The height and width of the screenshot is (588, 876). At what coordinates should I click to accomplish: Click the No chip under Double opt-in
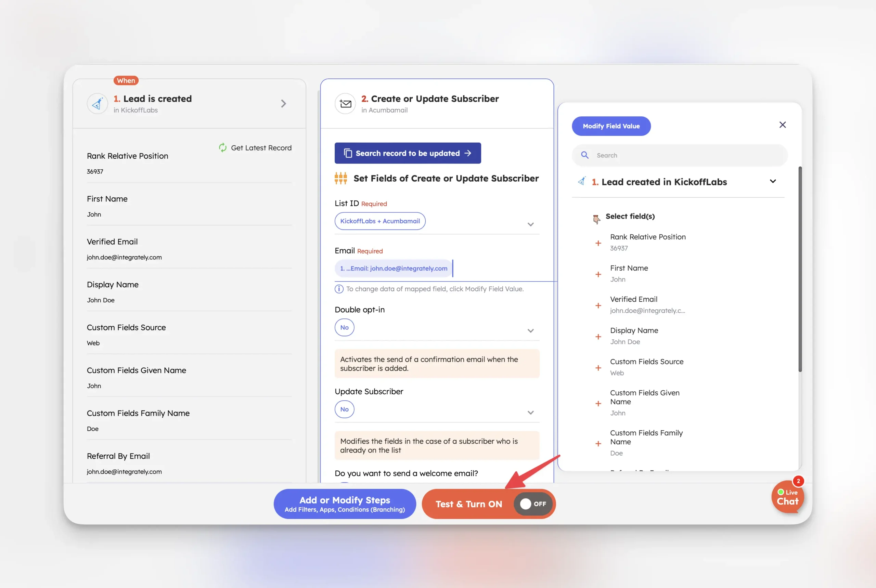344,328
